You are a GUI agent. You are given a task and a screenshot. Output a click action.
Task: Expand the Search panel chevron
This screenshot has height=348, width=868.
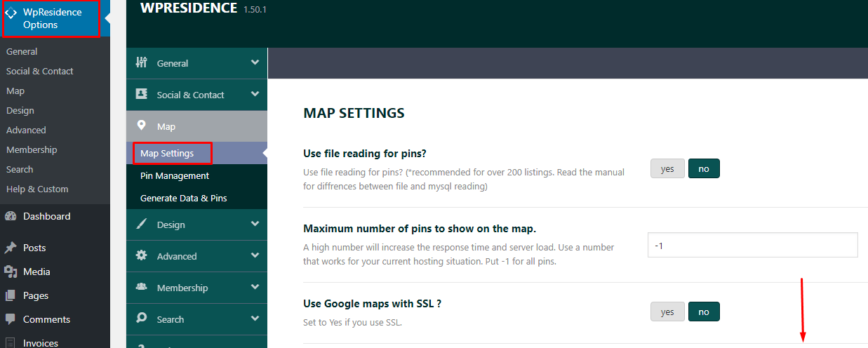click(254, 319)
